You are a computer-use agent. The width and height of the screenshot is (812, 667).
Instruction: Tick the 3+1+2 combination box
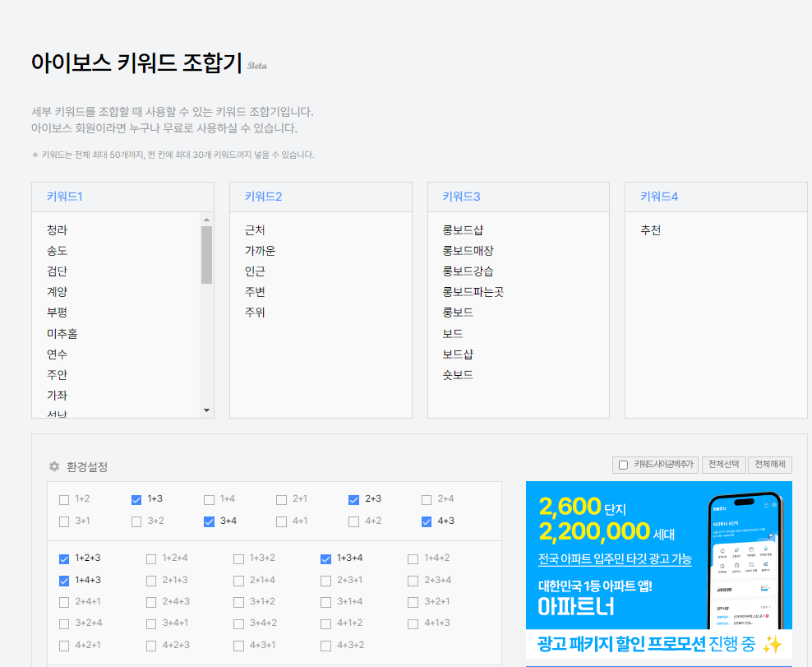(238, 602)
